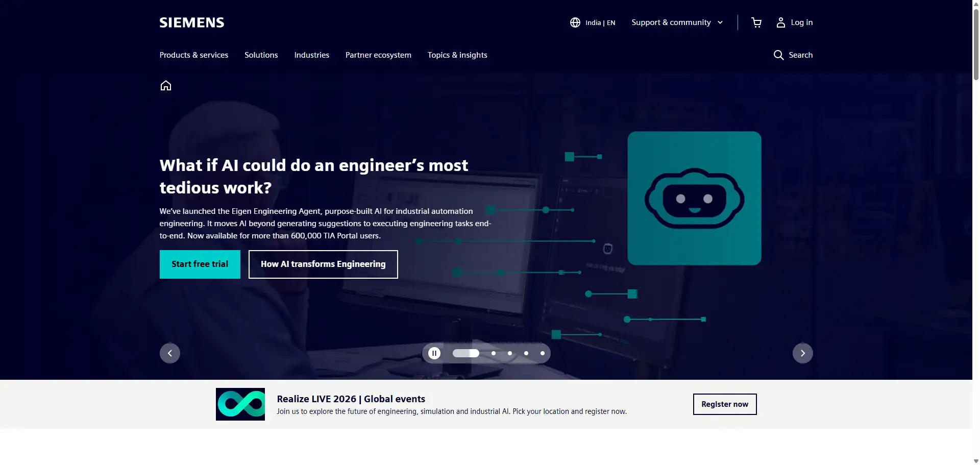Screen dimensions: 980x465
Task: Open the India | EN region selector
Action: 593,22
